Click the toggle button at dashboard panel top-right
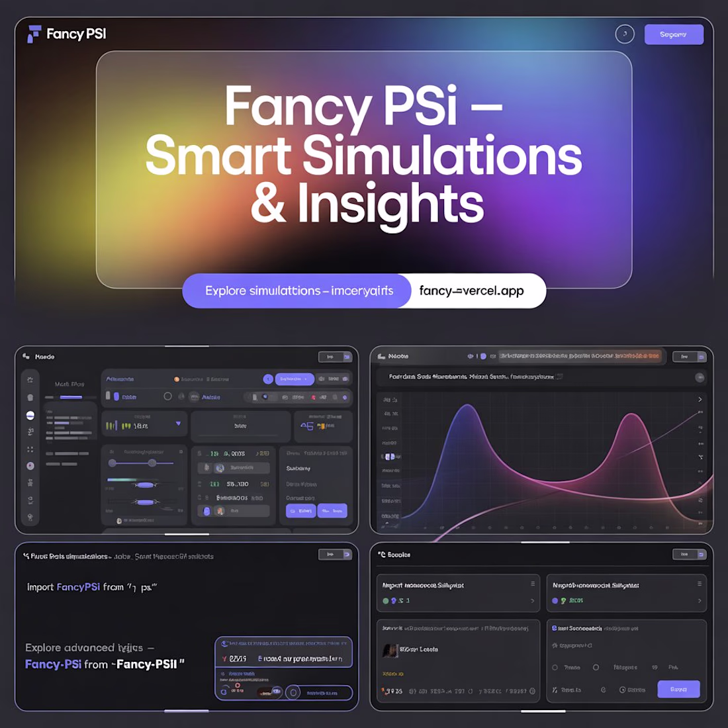Viewport: 728px width, 728px height. [336, 357]
